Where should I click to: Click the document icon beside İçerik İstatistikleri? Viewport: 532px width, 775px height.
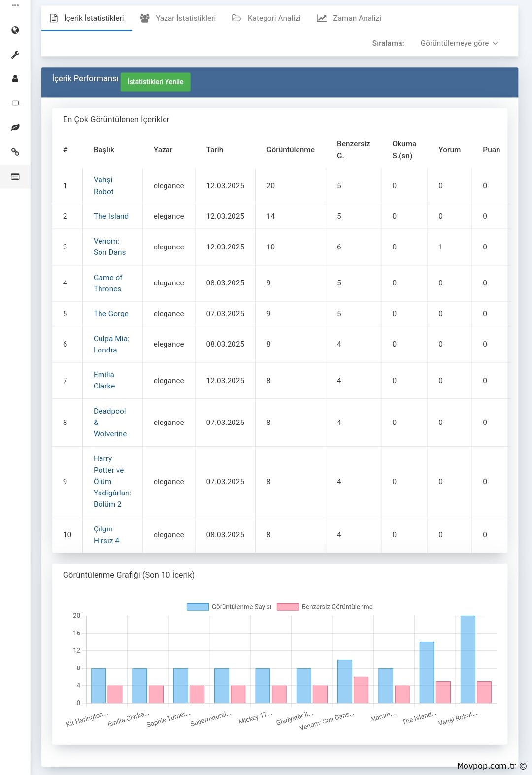point(54,18)
